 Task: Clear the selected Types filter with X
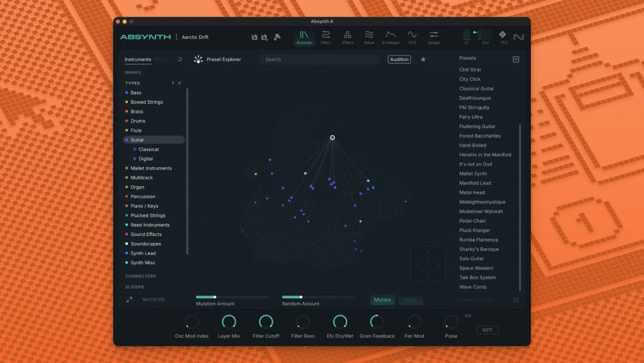point(179,83)
